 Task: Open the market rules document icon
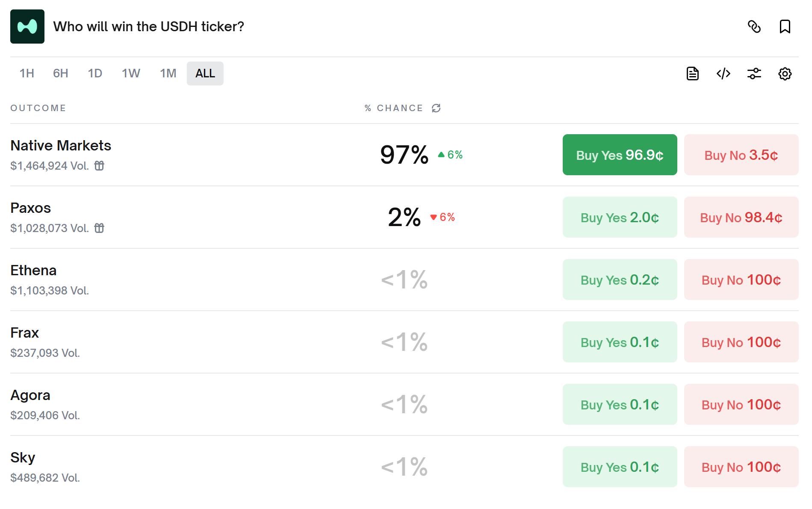[693, 73]
